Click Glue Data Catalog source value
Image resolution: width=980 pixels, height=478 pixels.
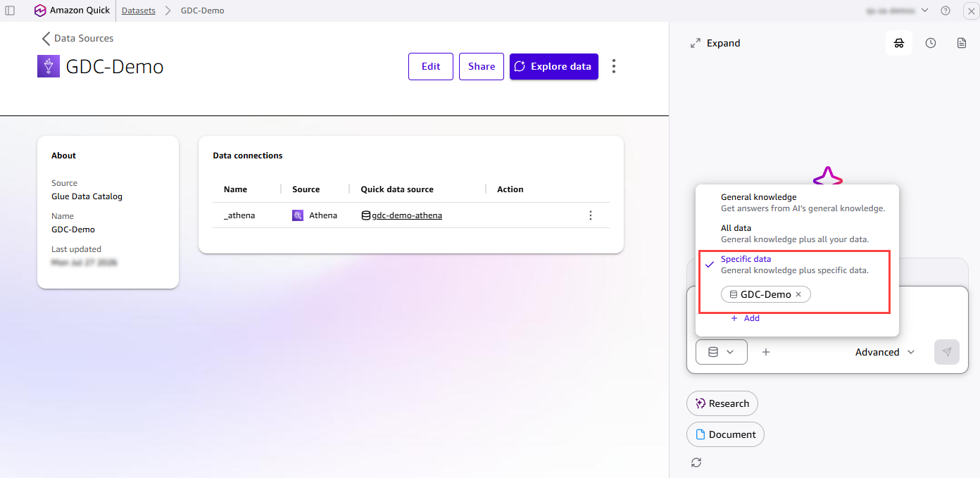pos(87,196)
